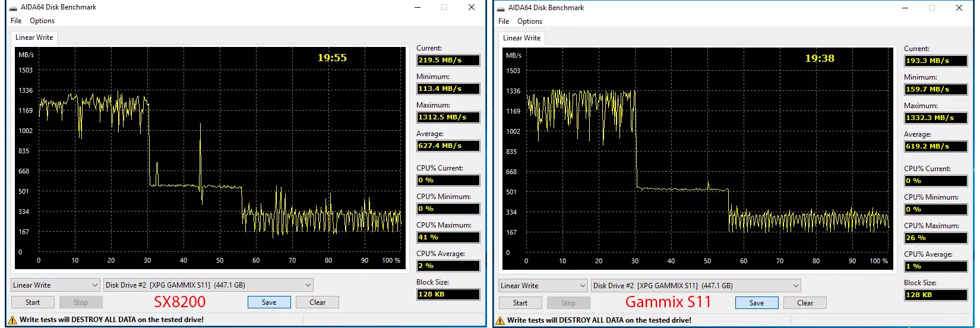Click Minimum value 113.4 MB/s
The height and width of the screenshot is (328, 980).
point(448,89)
